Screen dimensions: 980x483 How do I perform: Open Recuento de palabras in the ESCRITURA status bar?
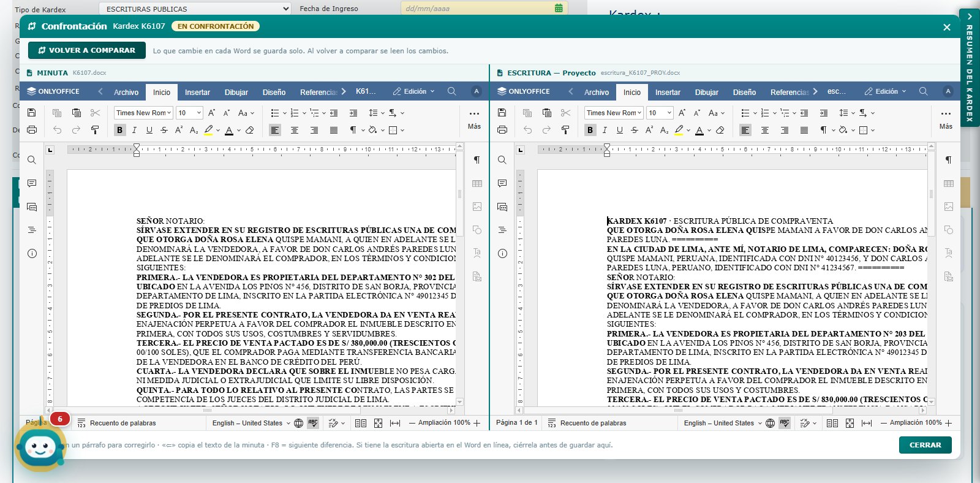point(587,423)
